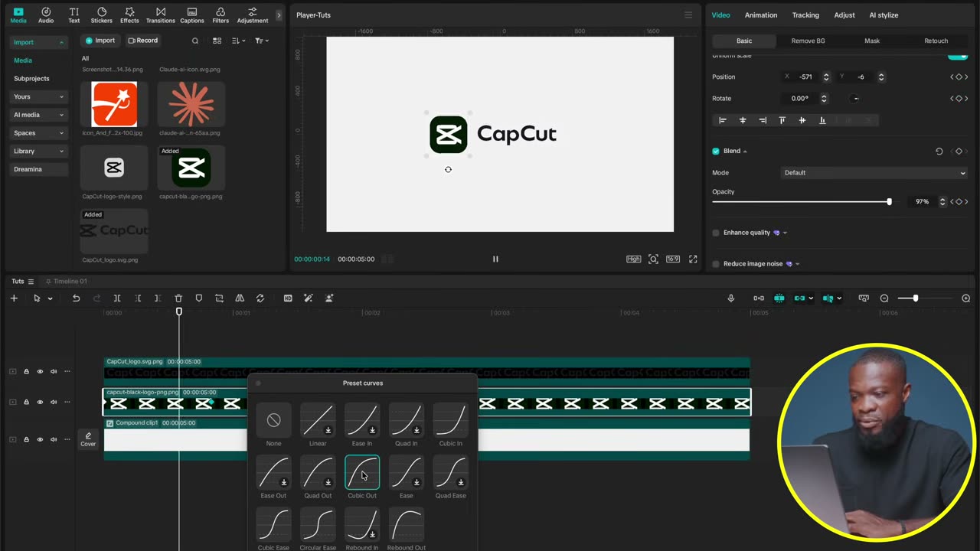This screenshot has height=551, width=980.
Task: Click the rotate icon in timeline toolbar
Action: coord(260,298)
